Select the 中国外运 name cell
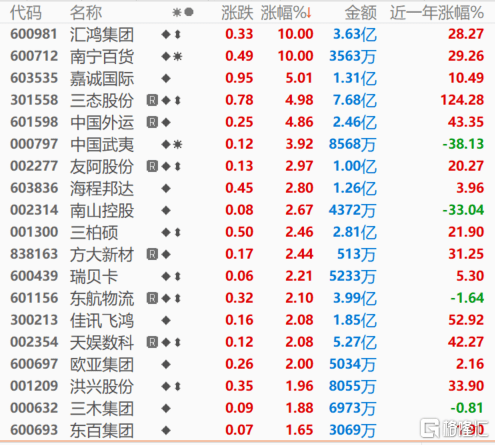495x445 pixels. click(102, 122)
